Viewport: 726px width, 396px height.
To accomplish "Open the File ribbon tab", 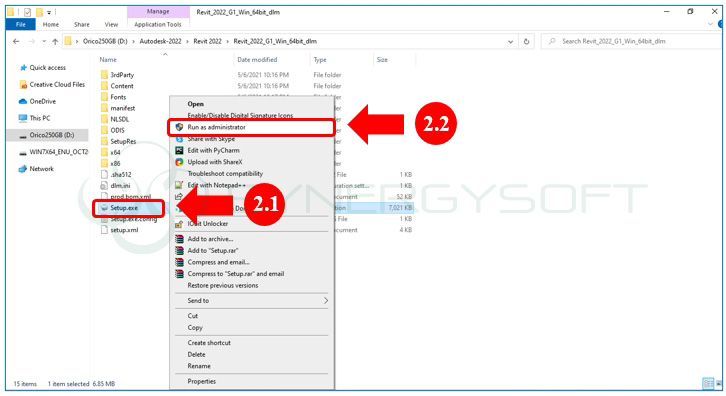I will coord(21,25).
